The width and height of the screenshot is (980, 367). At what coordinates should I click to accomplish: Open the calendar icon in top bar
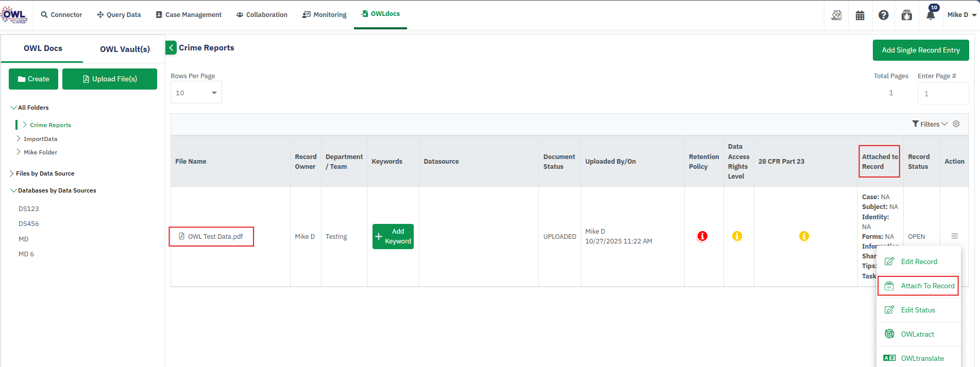click(860, 15)
